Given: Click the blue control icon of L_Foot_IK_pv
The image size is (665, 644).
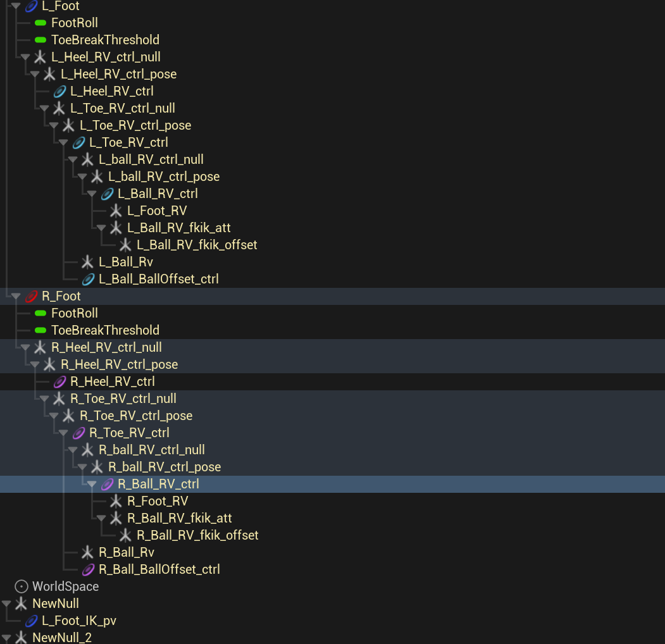Looking at the screenshot, I should 32,621.
